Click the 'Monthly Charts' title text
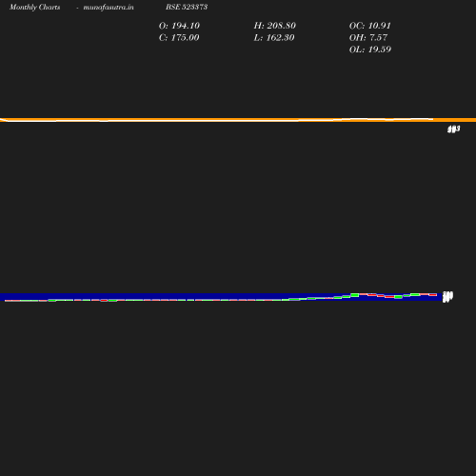Screen dimensions: 476x476 (34, 7)
